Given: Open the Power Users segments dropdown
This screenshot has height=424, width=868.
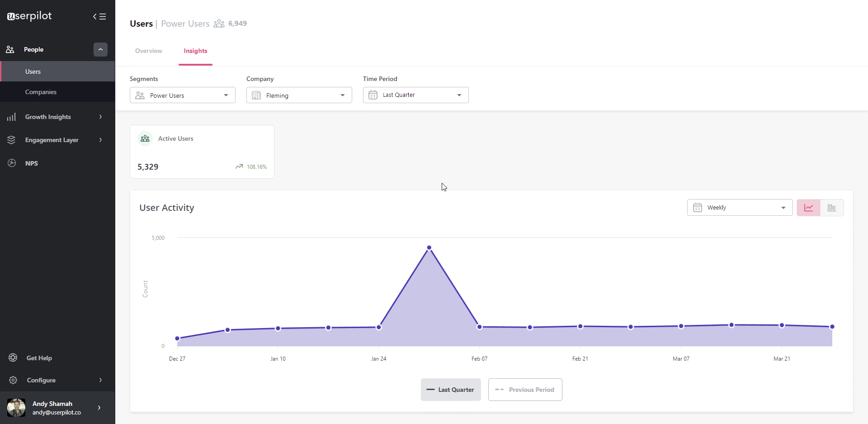Looking at the screenshot, I should pos(182,95).
